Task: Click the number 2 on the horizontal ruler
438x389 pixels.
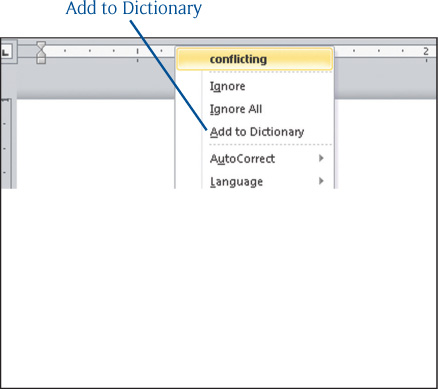Action: click(426, 51)
